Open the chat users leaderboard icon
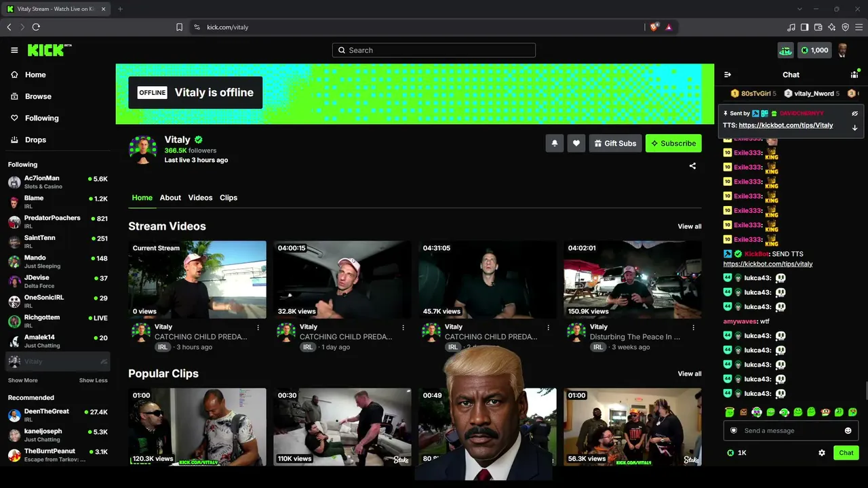Image resolution: width=868 pixels, height=488 pixels. (854, 75)
